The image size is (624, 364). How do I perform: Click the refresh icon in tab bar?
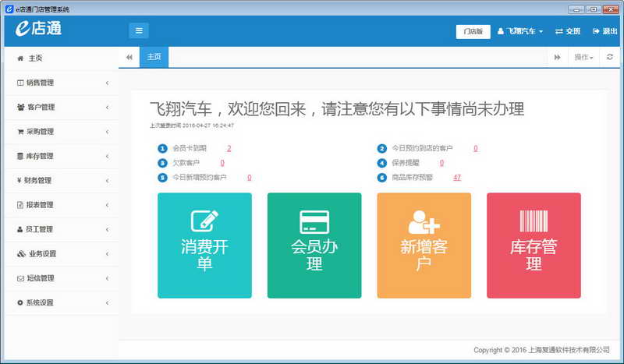point(610,57)
